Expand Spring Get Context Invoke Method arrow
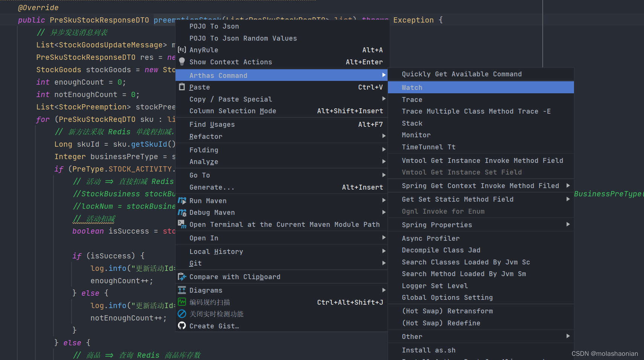Screen dimensions: 644x360 click(568, 185)
